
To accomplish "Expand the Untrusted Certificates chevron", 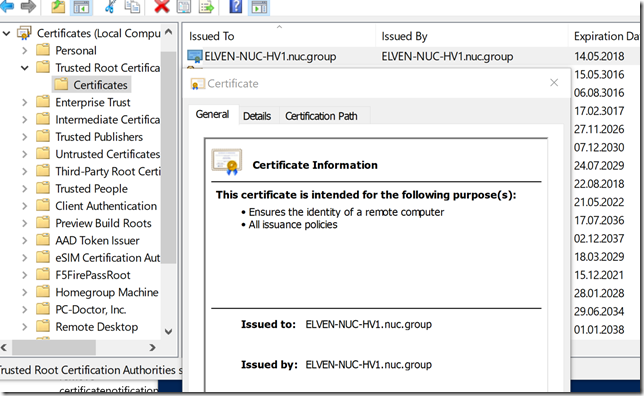I will coord(25,154).
